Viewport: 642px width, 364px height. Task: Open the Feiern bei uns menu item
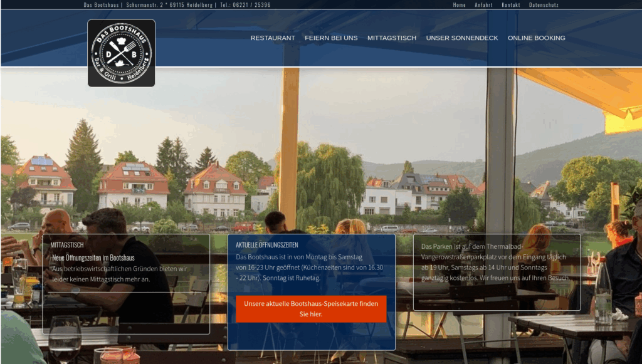tap(331, 38)
